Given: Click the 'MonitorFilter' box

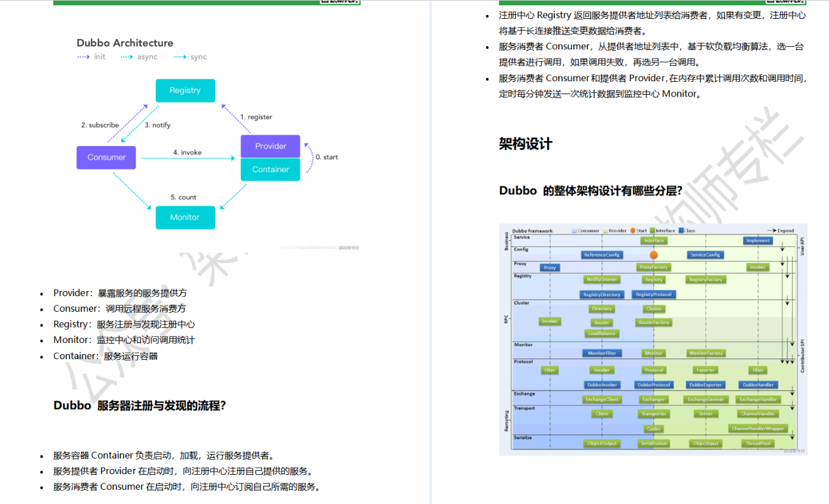Looking at the screenshot, I should tap(602, 353).
